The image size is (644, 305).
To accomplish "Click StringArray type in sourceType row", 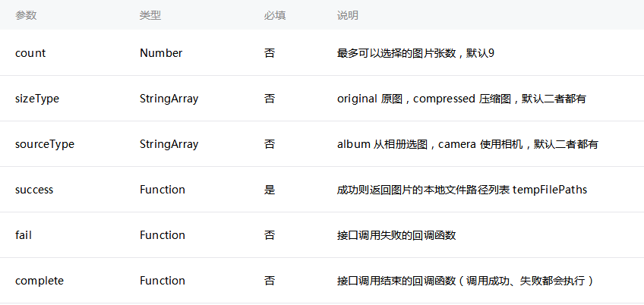I will click(x=169, y=144).
